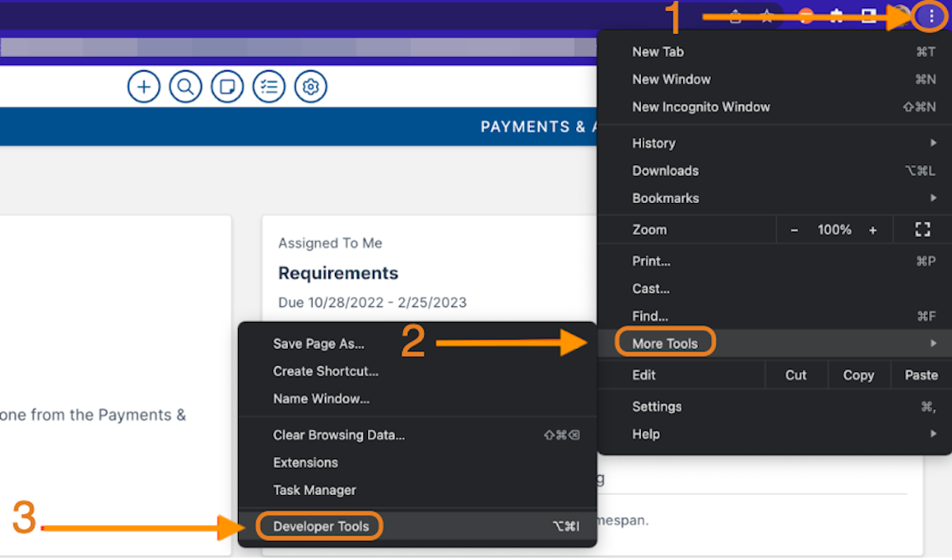
Task: Open Settings from the Chrome menu
Action: [656, 406]
